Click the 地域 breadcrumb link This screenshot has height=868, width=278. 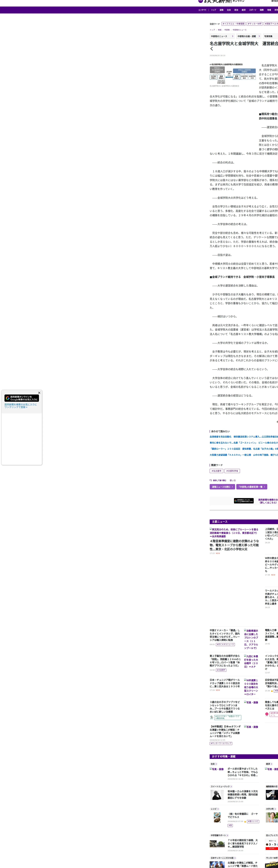tap(220, 30)
